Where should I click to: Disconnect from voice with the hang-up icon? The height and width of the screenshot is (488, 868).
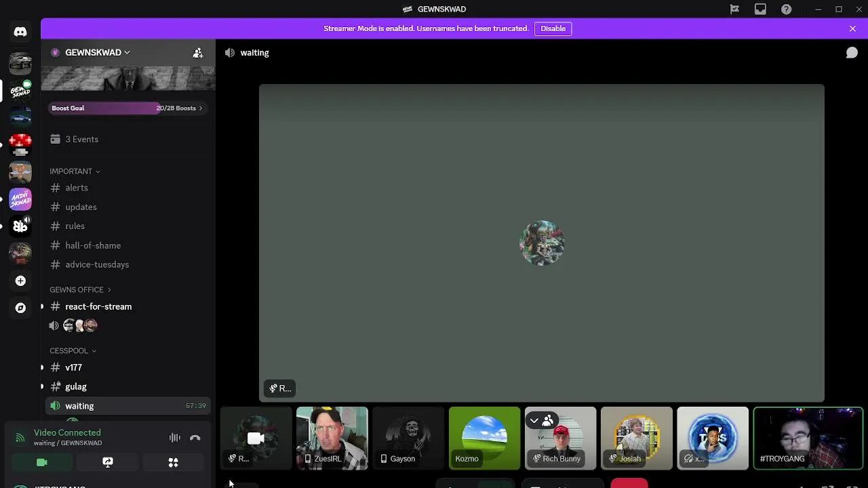[195, 438]
